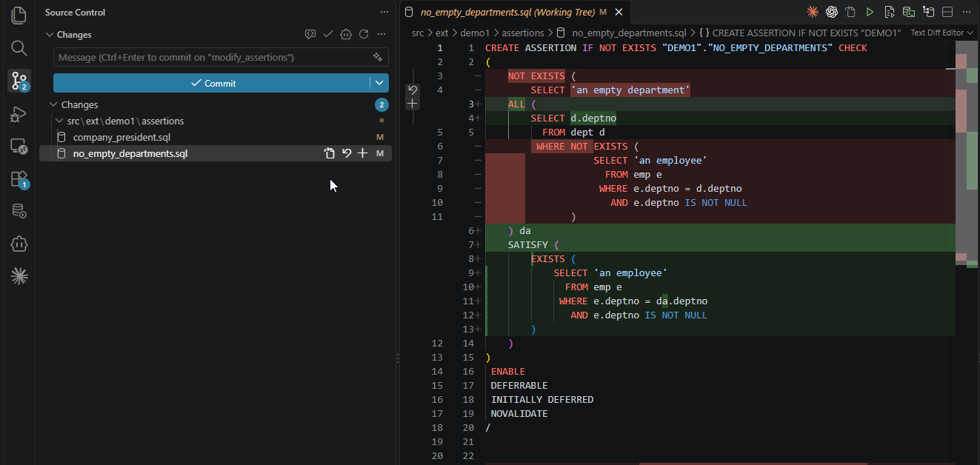Close the no_empty_departments.sql editor tab
The width and height of the screenshot is (980, 465).
[x=619, y=12]
